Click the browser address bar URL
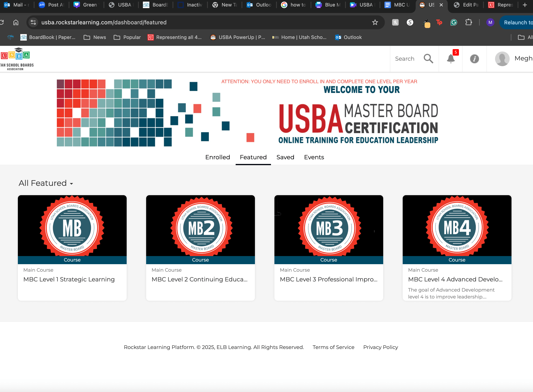Screen dimensions: 533x392 (104, 22)
